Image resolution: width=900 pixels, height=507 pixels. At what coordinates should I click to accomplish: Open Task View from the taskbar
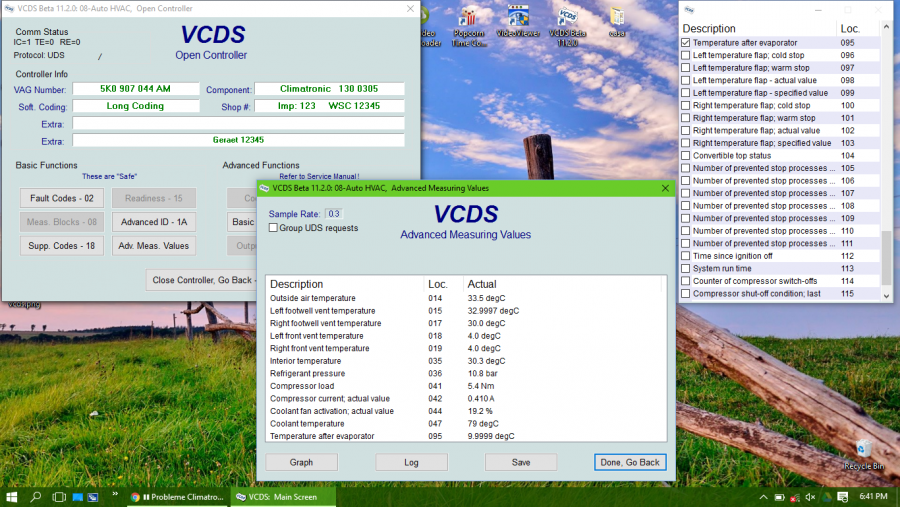59,497
